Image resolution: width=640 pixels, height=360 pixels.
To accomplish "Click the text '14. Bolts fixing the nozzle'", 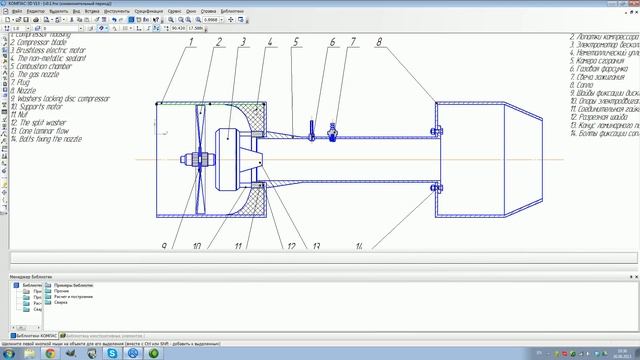I will click(46, 139).
